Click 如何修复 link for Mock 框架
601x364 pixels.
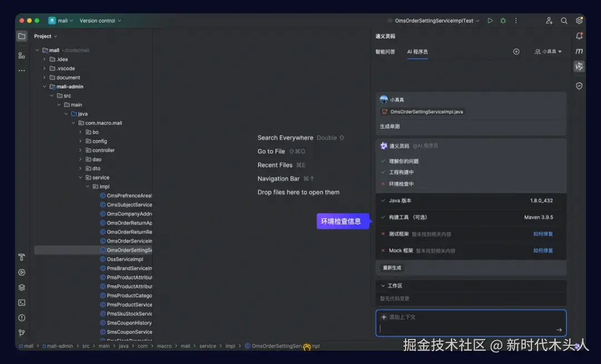[543, 250]
